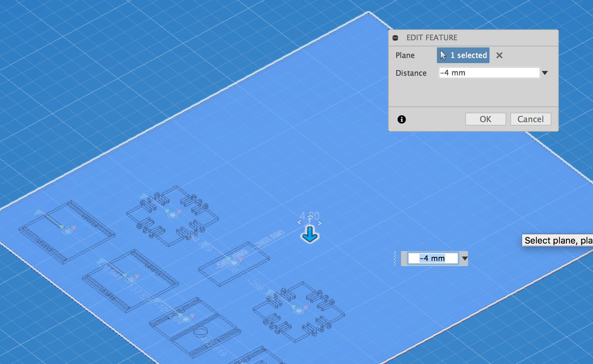Clear the plane selection with the X icon
593x364 pixels.
pyautogui.click(x=499, y=55)
